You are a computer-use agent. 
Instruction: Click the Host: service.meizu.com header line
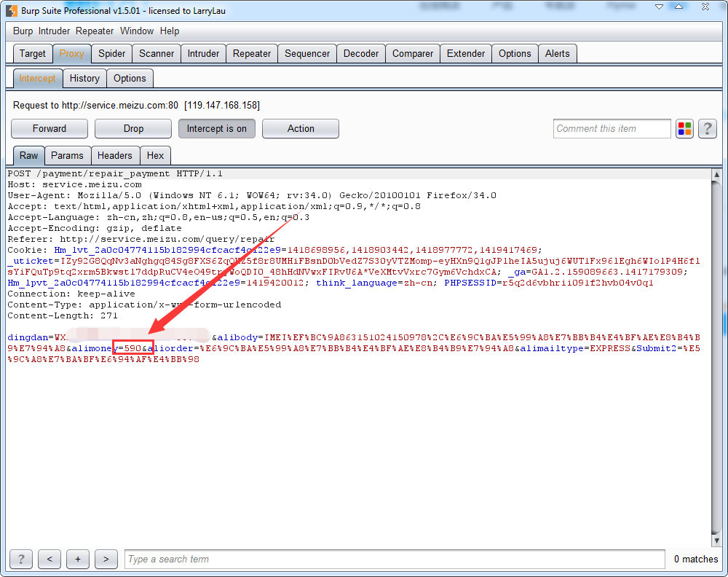coord(75,184)
